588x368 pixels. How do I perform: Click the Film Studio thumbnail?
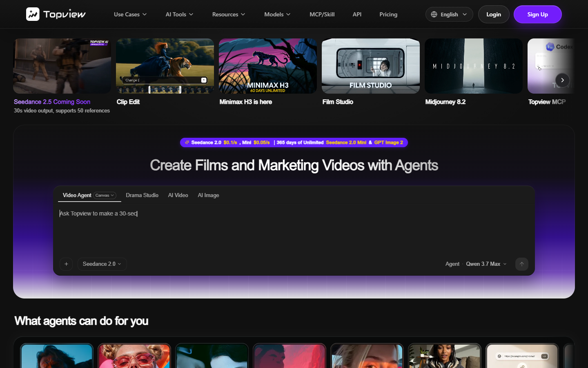pos(371,66)
